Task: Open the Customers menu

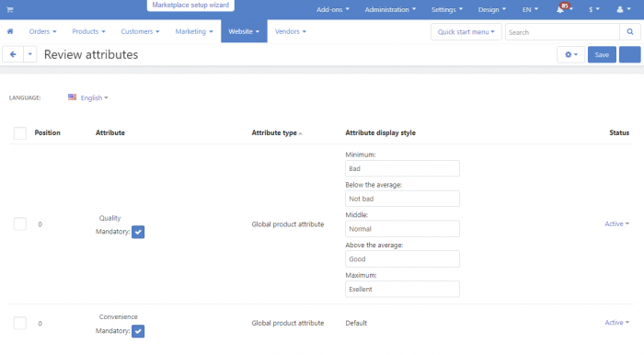Action: pyautogui.click(x=140, y=31)
